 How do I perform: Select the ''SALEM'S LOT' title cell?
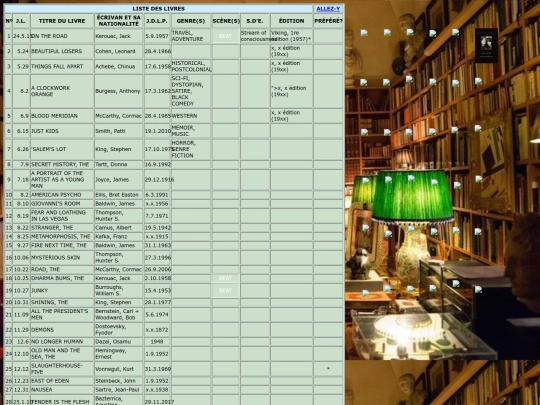(62, 149)
